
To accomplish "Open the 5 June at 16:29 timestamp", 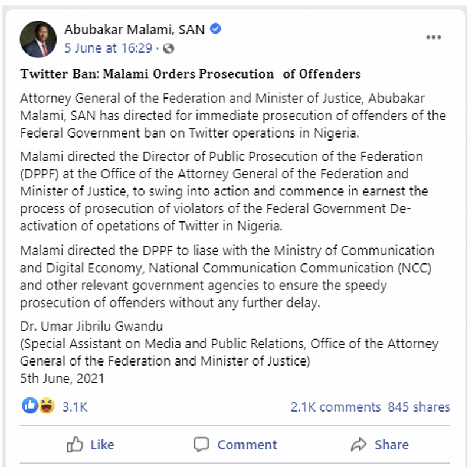I will (x=109, y=48).
